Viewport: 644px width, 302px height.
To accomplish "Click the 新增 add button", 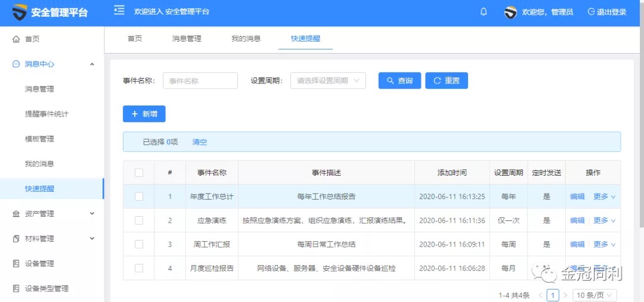I will tap(144, 114).
